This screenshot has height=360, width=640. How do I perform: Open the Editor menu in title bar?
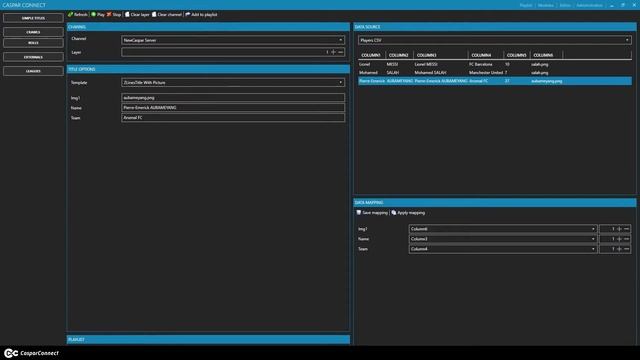click(565, 5)
